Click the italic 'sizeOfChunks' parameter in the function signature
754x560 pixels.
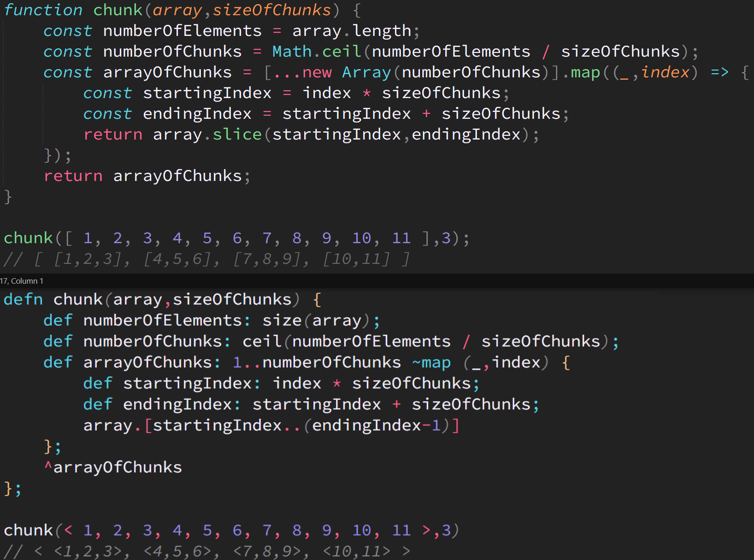272,10
